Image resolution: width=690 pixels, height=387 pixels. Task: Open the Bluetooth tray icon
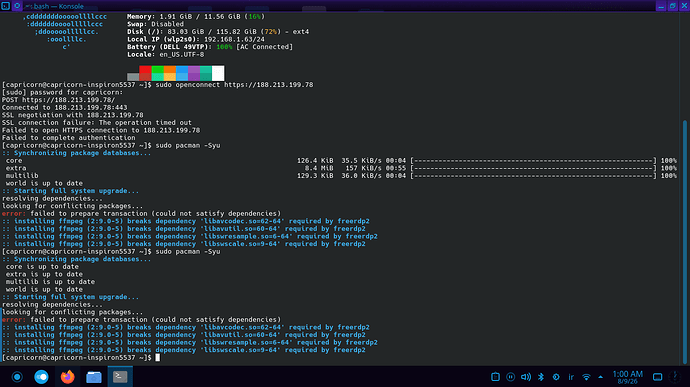pos(541,377)
